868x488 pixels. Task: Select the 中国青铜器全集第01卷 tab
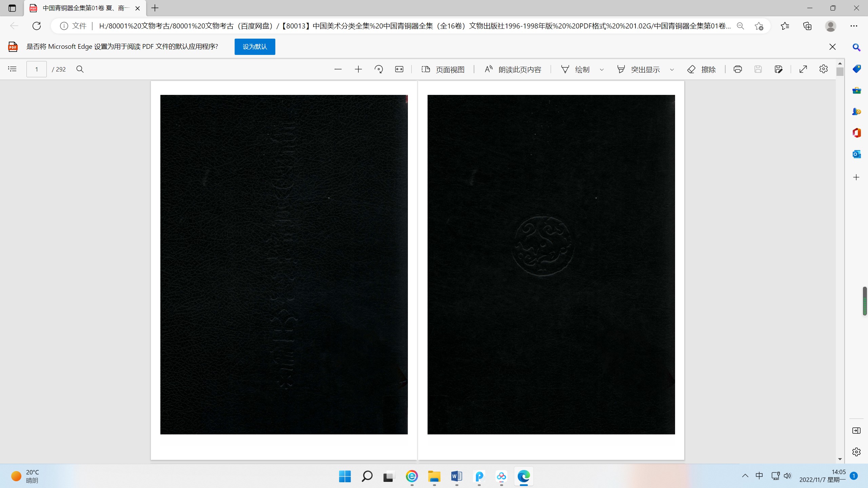(85, 8)
